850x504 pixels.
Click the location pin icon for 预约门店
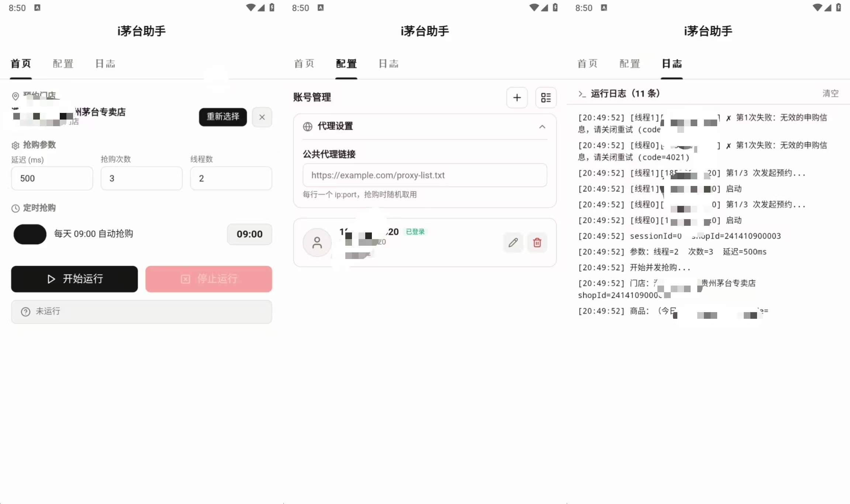(15, 96)
